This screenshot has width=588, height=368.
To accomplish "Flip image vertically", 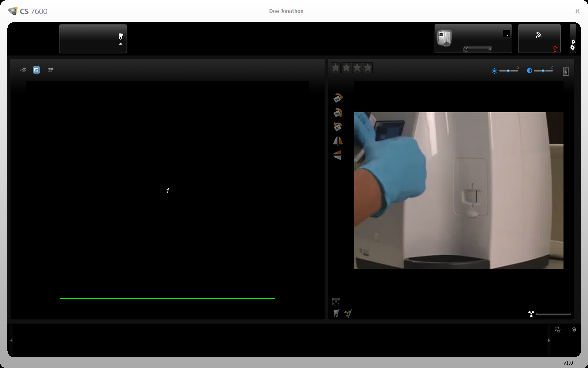I will coord(337,155).
